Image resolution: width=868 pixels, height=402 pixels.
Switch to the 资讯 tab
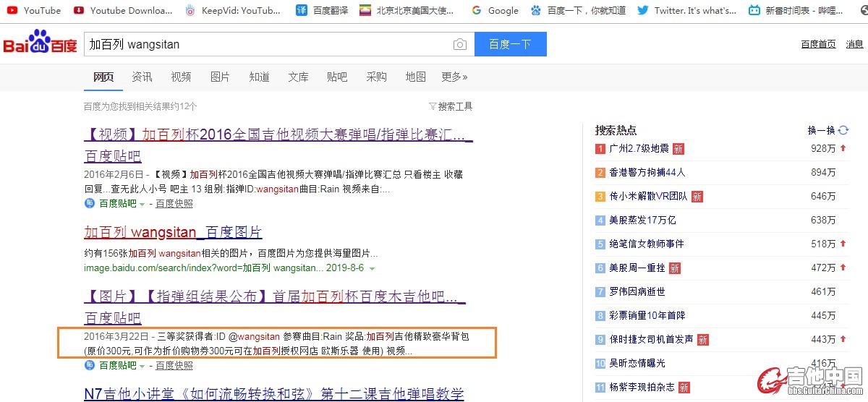pyautogui.click(x=142, y=77)
